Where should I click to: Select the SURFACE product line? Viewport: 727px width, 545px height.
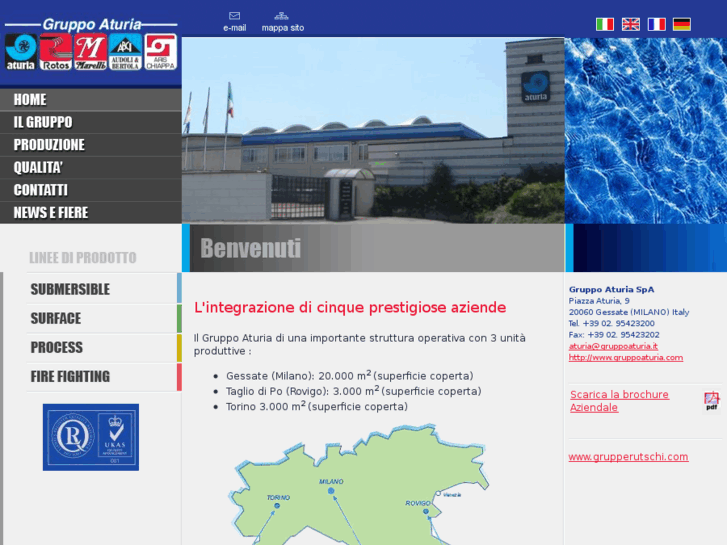click(104, 318)
